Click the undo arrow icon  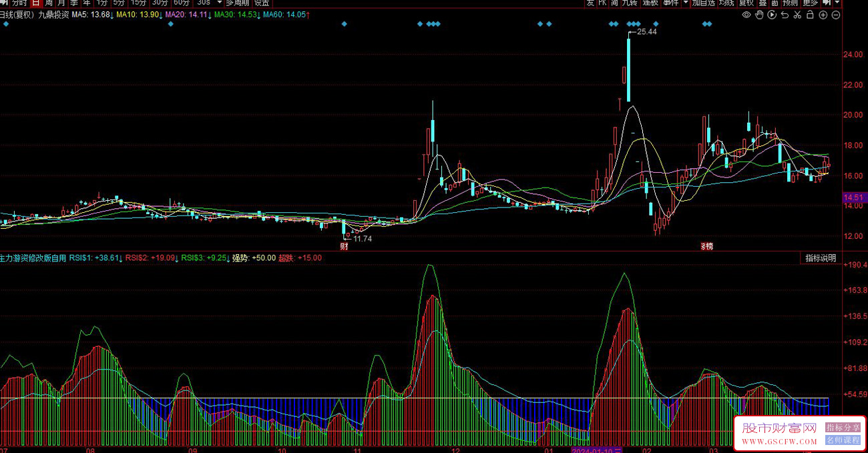point(785,15)
